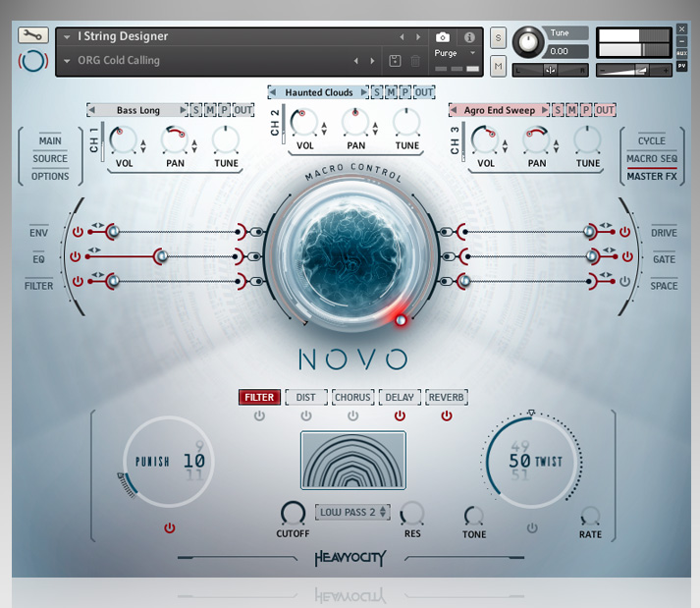Select previous snapshot arrow beside ORG Cold Calling
Screen dimensions: 700x608
pos(355,60)
